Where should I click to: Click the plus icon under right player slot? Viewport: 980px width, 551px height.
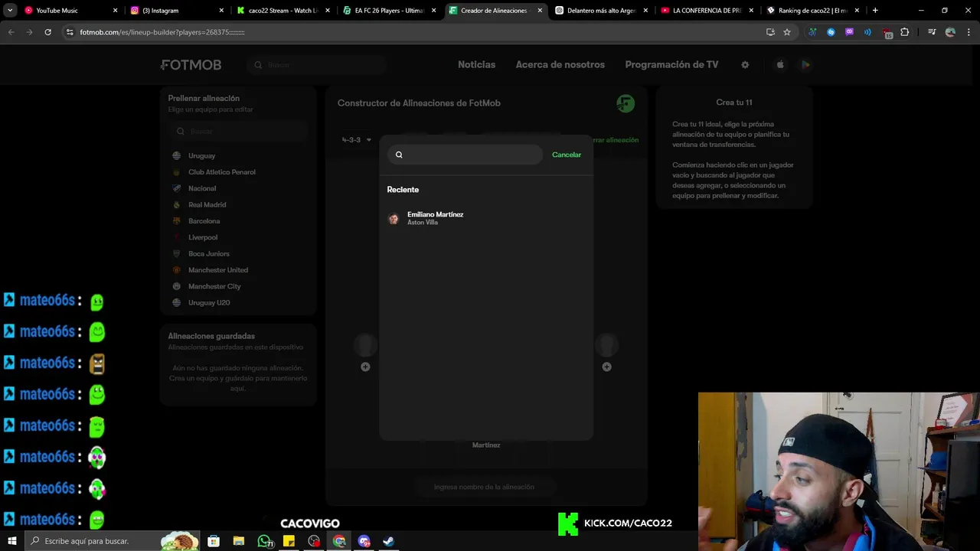[x=606, y=367]
